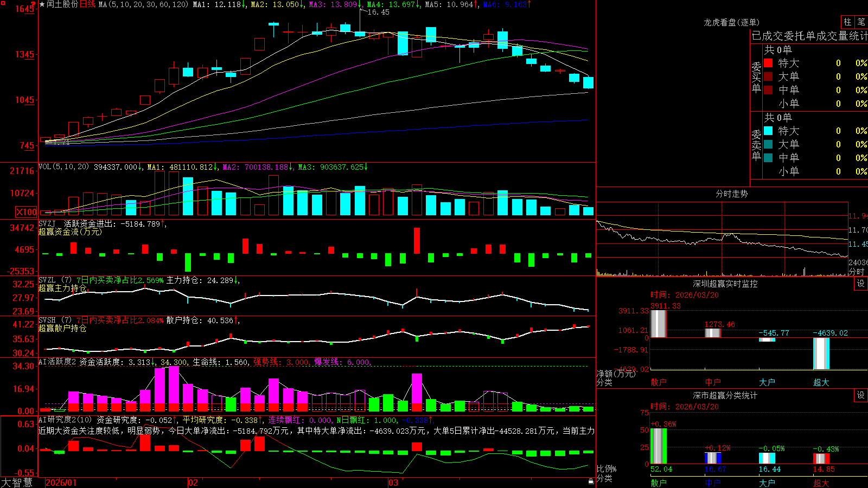Click the -4639.02 超大 bar in 实时监控
This screenshot has height=488, width=868.
point(821,354)
